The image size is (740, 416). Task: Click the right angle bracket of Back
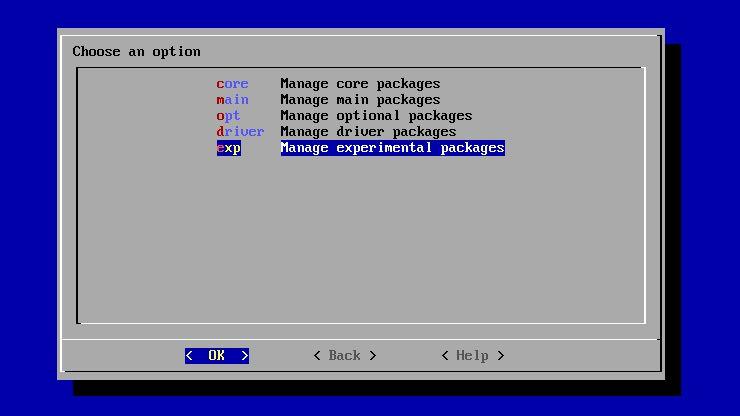click(373, 356)
